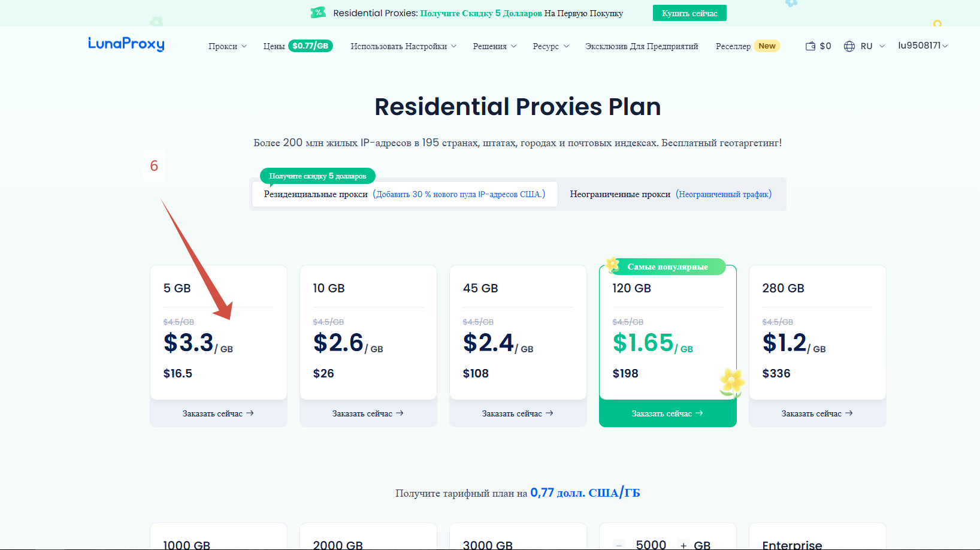Screen dimensions: 980x550
Task: Expand the Прокси dropdown menu
Action: pyautogui.click(x=228, y=46)
